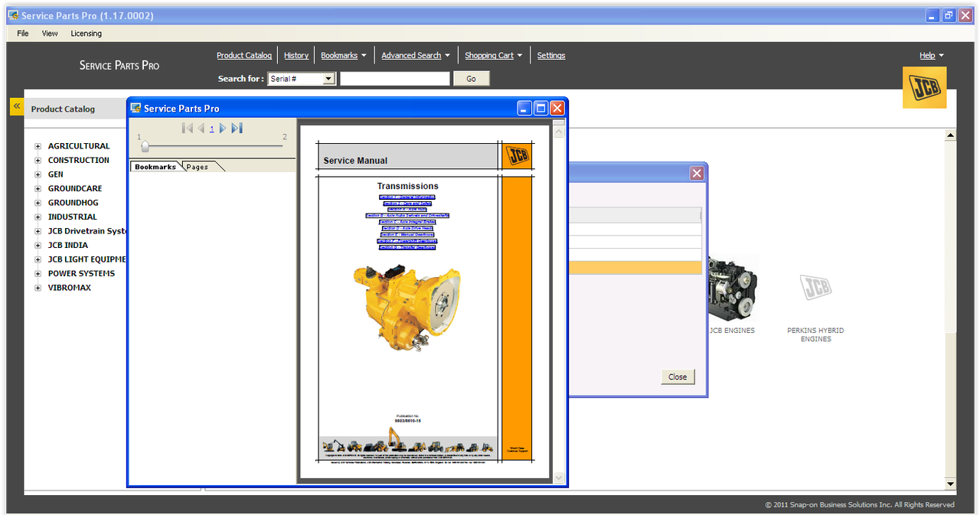Click the transmission image on manual cover

pyautogui.click(x=407, y=308)
